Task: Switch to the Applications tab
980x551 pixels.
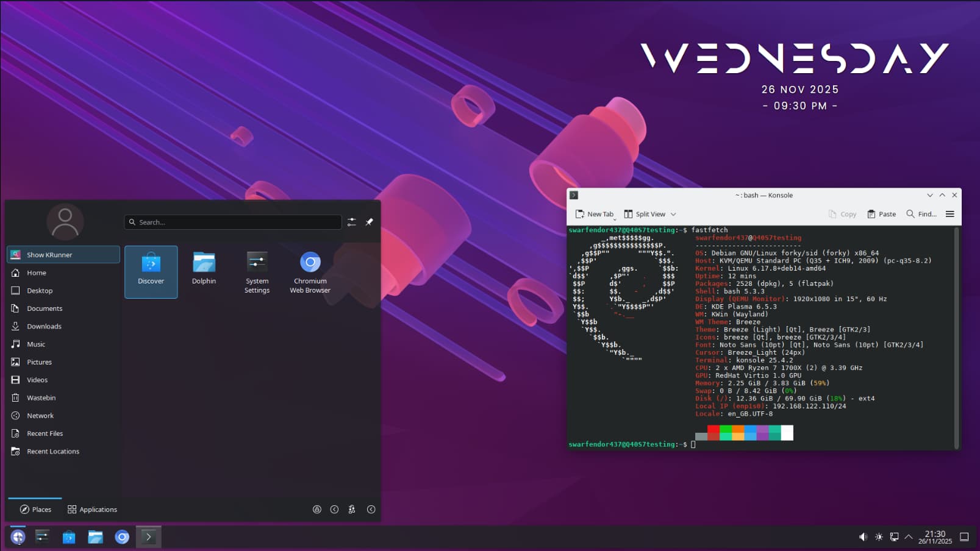Action: click(x=92, y=510)
